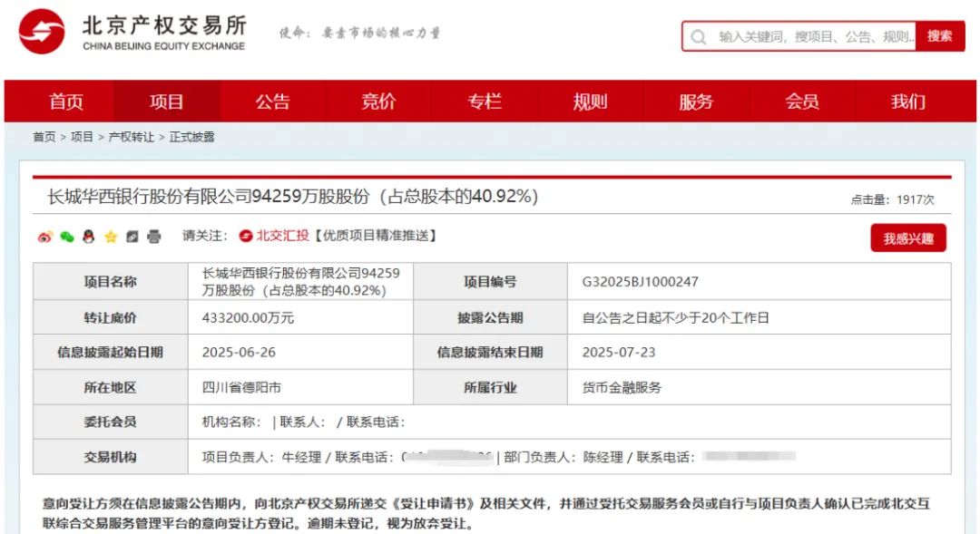Select the price 433200.00万元
The width and height of the screenshot is (980, 534).
tap(248, 318)
